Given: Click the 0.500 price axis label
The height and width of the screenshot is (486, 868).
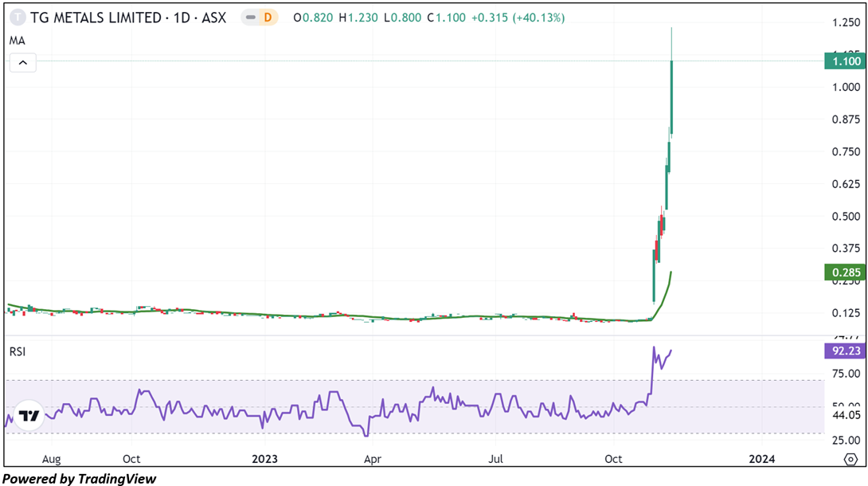Looking at the screenshot, I should (x=846, y=217).
